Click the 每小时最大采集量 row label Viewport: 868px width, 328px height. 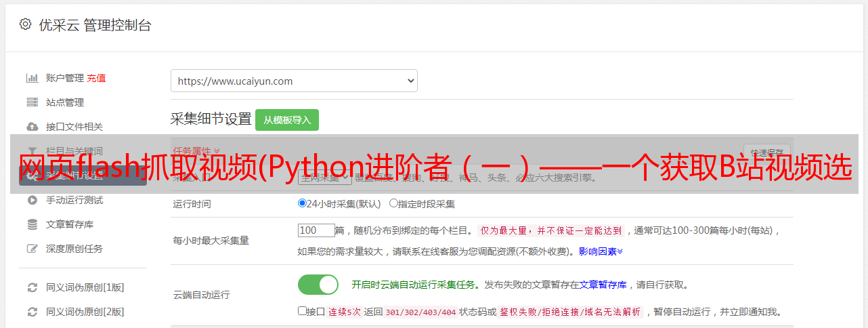point(211,241)
